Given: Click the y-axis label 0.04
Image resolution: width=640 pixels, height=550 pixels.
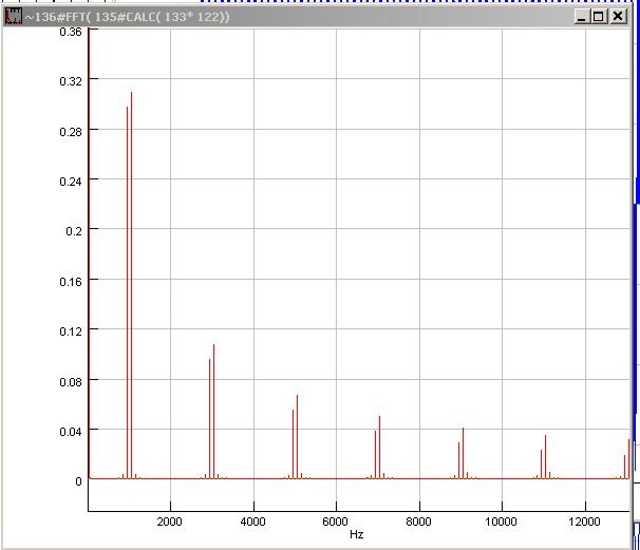Looking at the screenshot, I should 71,432.
